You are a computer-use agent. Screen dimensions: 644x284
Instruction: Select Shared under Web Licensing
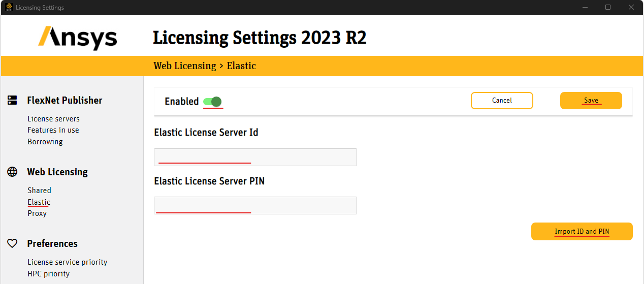(39, 191)
